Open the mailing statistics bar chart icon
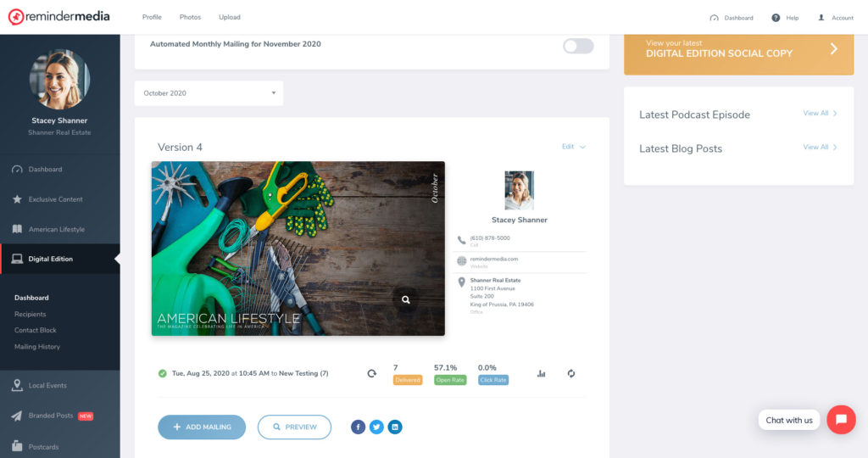The image size is (868, 458). 541,373
